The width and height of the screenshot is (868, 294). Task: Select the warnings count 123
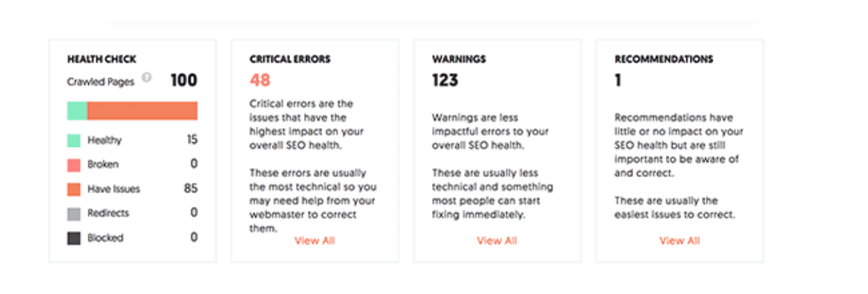coord(445,80)
